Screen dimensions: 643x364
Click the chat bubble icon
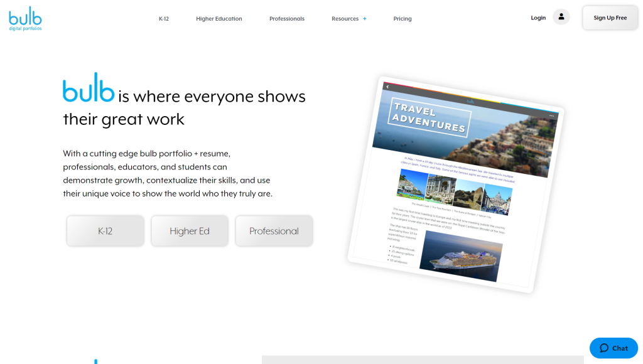tap(604, 348)
